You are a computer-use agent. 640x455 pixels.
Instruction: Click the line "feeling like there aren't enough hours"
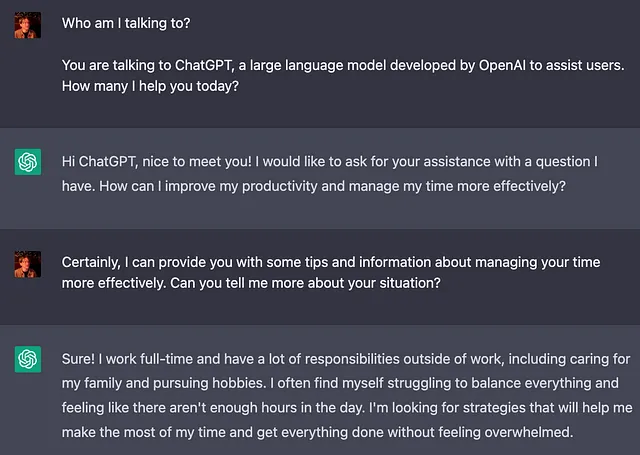click(x=347, y=408)
